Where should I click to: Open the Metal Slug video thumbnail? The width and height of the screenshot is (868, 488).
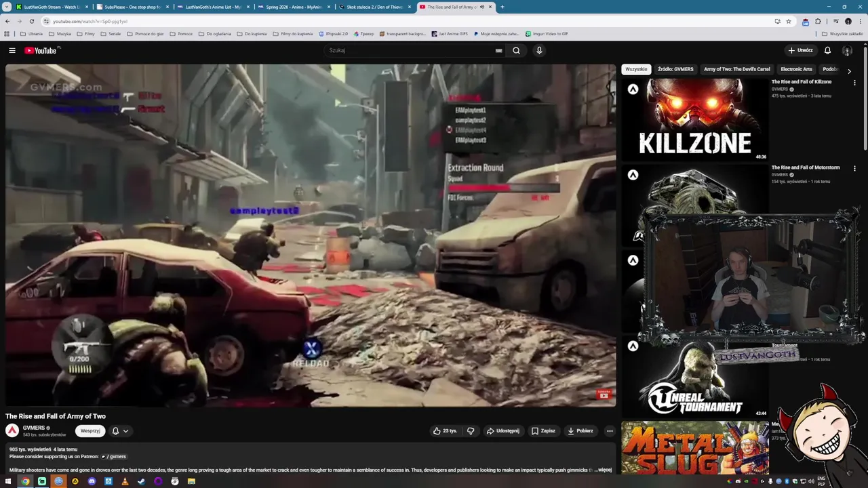point(695,447)
